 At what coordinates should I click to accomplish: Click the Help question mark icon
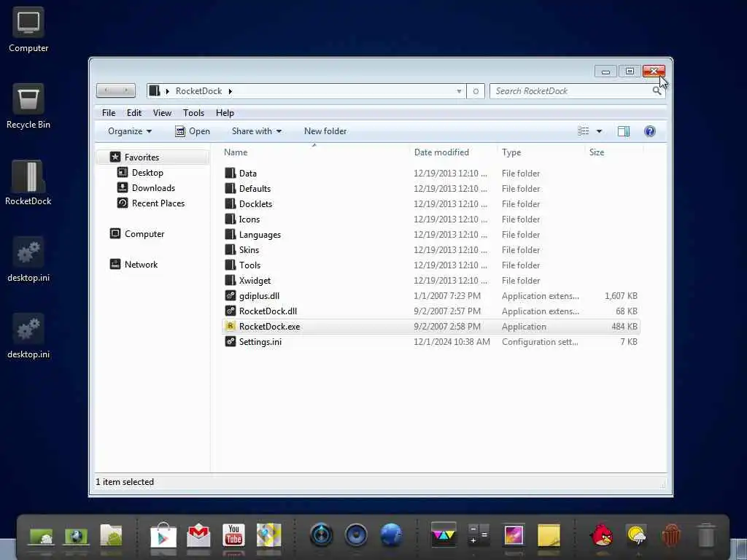(x=650, y=131)
